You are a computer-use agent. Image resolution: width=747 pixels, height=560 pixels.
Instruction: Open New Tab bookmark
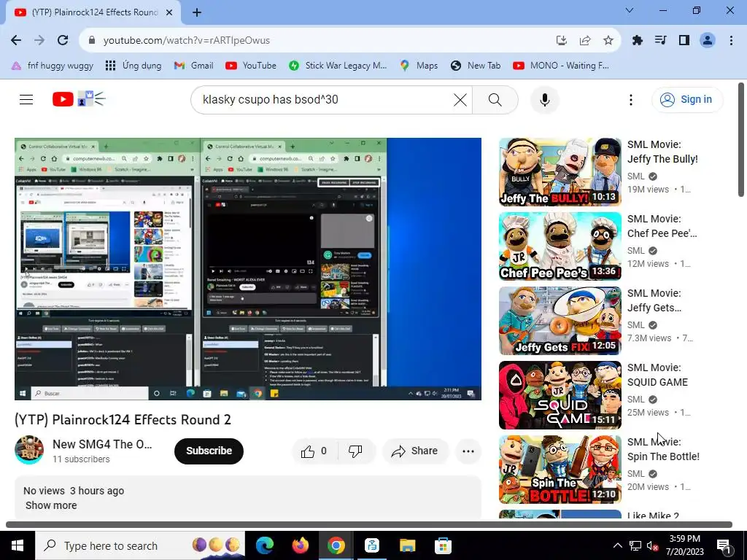pos(476,65)
